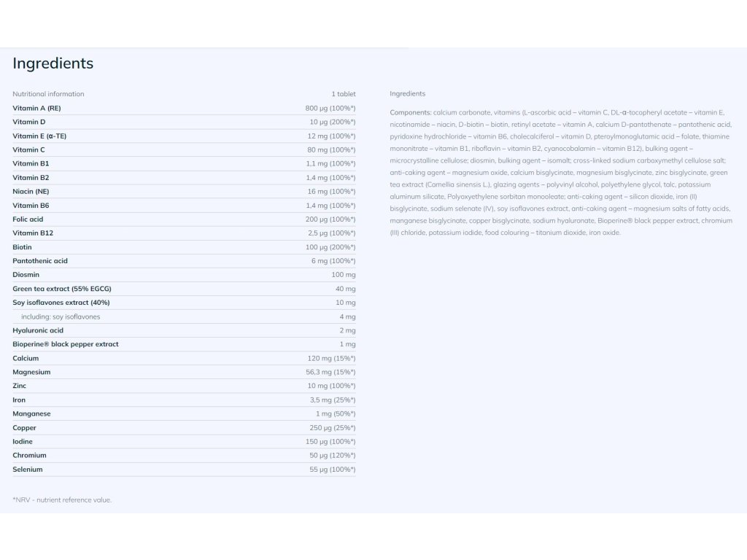
Task: Click the Hyaluronic acid row label
Action: pyautogui.click(x=38, y=330)
